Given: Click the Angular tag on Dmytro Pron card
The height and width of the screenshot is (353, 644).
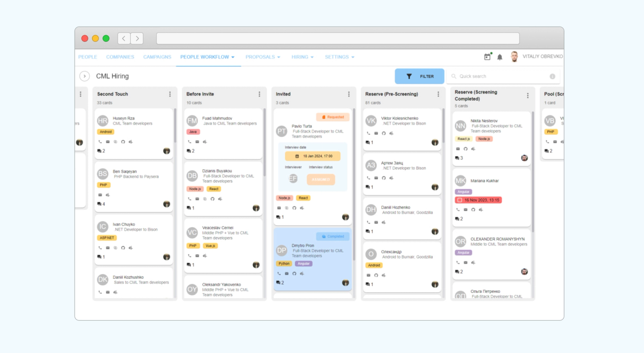Looking at the screenshot, I should 304,264.
